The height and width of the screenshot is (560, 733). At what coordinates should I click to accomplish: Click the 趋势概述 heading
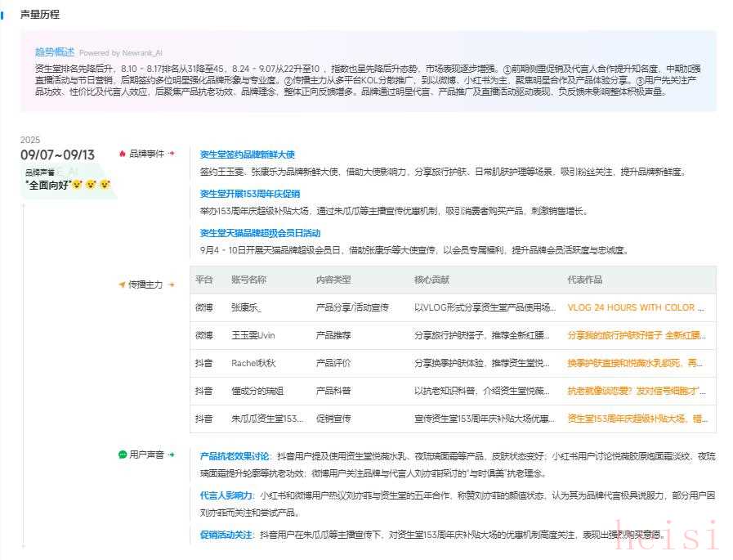click(54, 52)
